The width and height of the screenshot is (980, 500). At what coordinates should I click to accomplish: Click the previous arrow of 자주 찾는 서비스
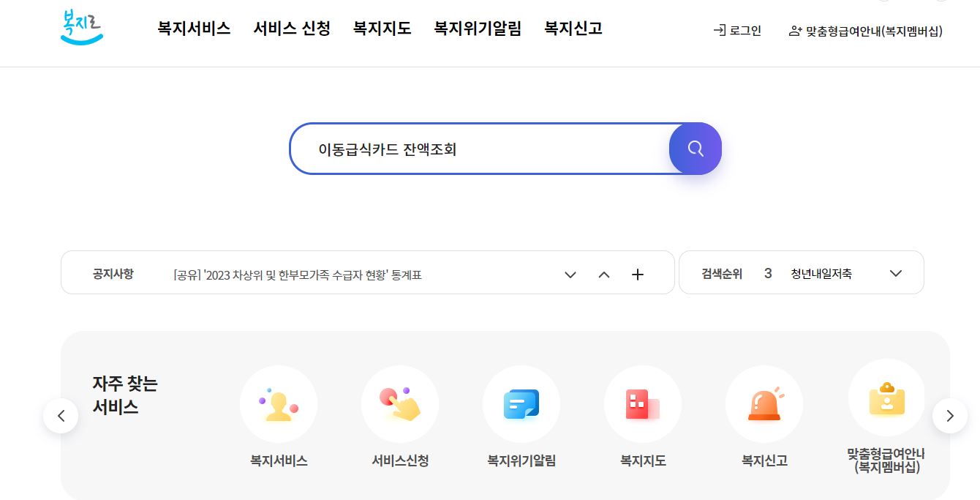[61, 416]
